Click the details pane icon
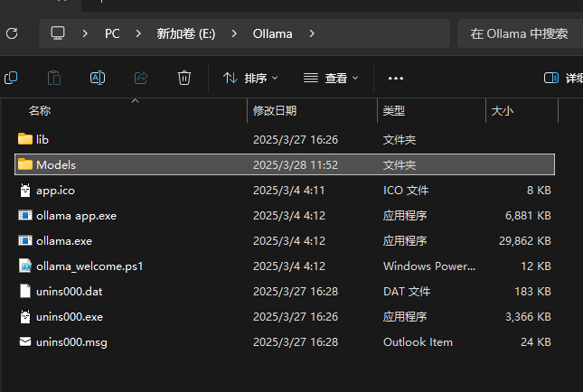583x392 pixels. [551, 78]
